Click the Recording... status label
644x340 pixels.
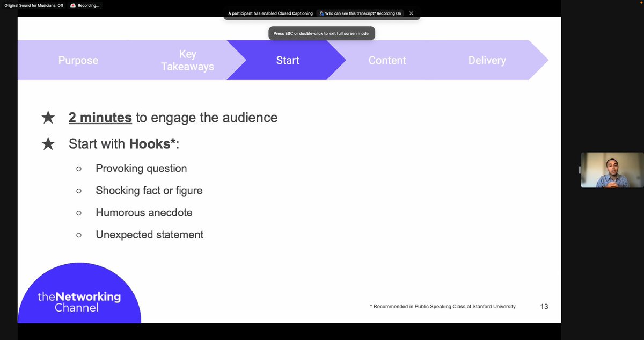coord(89,5)
